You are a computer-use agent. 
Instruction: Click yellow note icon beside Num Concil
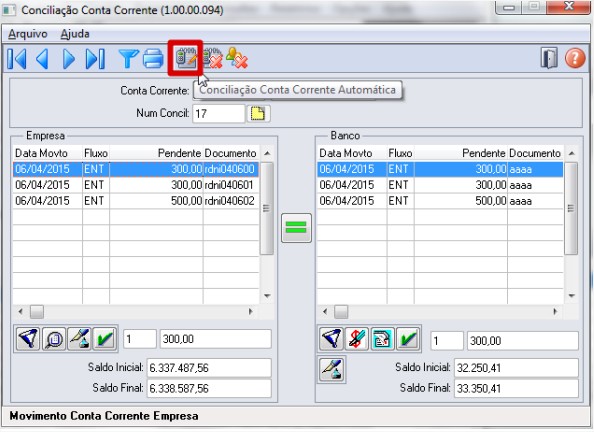[x=258, y=113]
